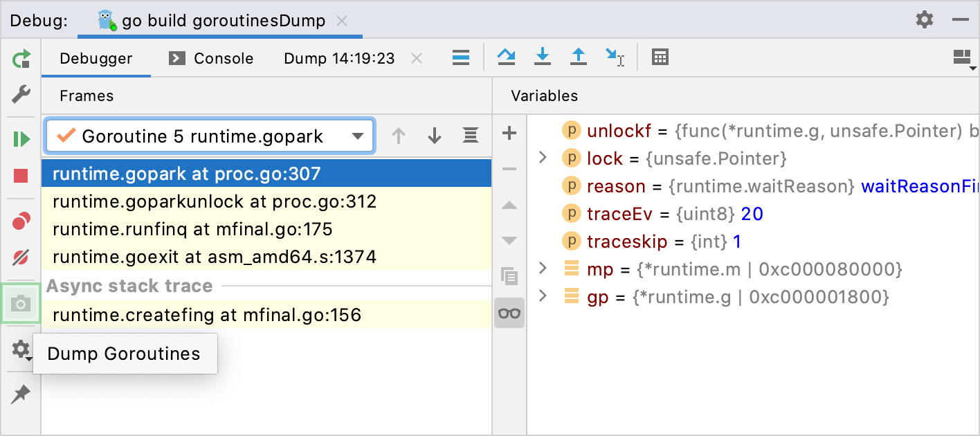Open View Breakpoints red circles icon
Viewport: 980px width, 436px height.
[x=21, y=221]
